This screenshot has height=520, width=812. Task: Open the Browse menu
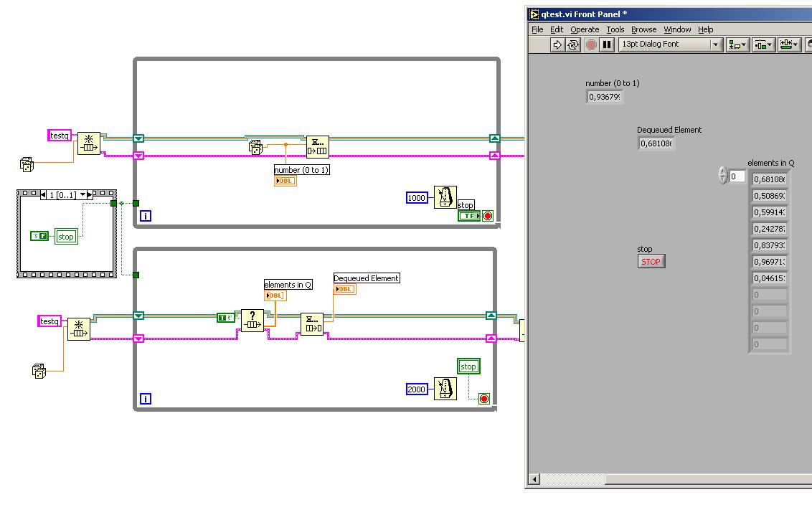(x=643, y=29)
